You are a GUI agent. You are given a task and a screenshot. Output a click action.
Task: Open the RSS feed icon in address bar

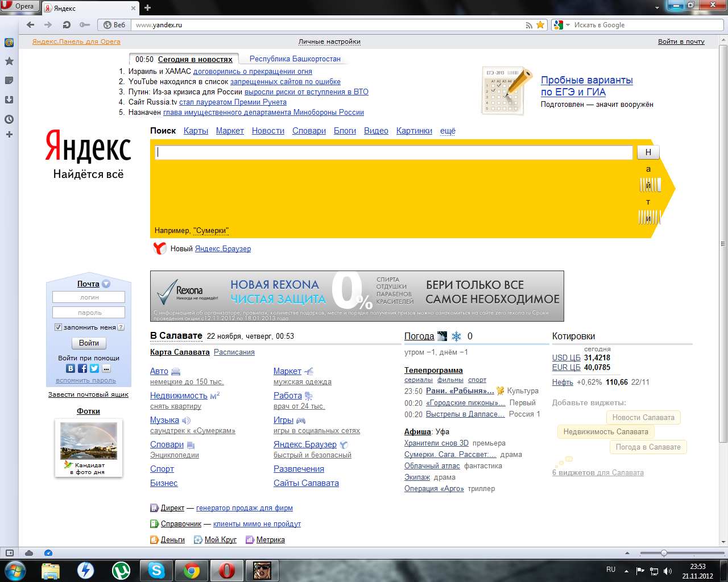530,25
